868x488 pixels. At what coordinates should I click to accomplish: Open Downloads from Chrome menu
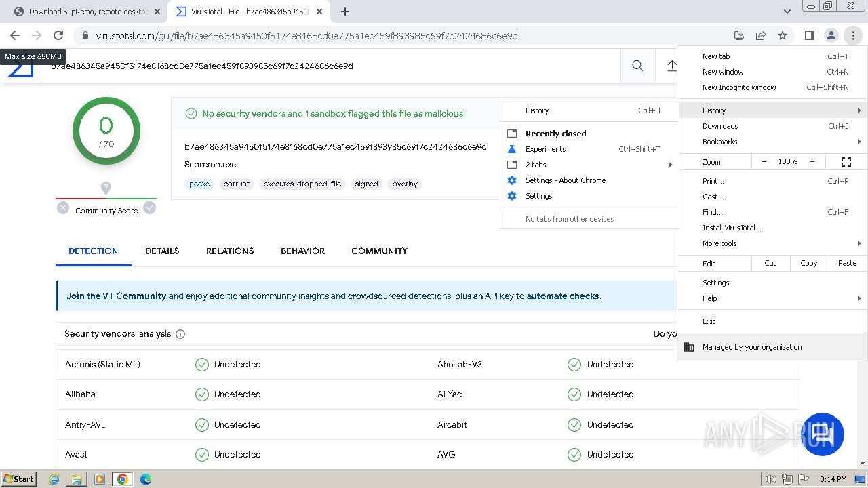[x=772, y=126]
